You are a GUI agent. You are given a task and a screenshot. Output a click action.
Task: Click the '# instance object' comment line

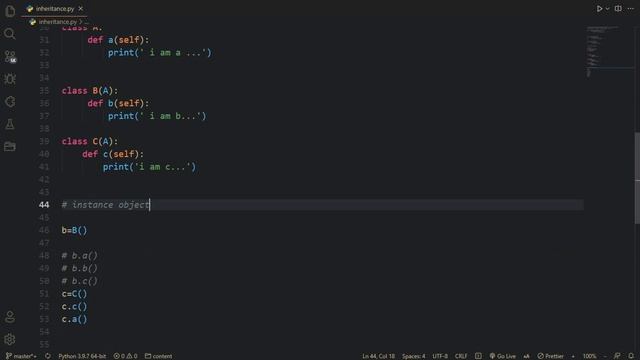pos(106,205)
